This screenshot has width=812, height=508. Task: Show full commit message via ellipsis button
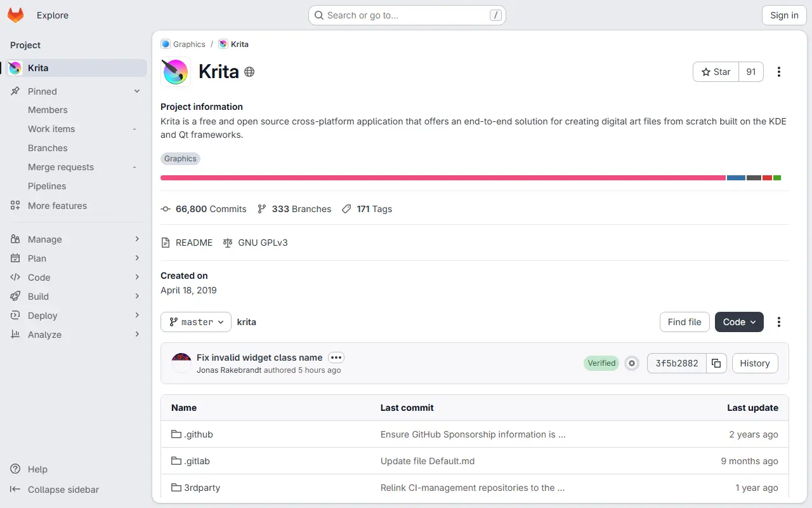[336, 358]
